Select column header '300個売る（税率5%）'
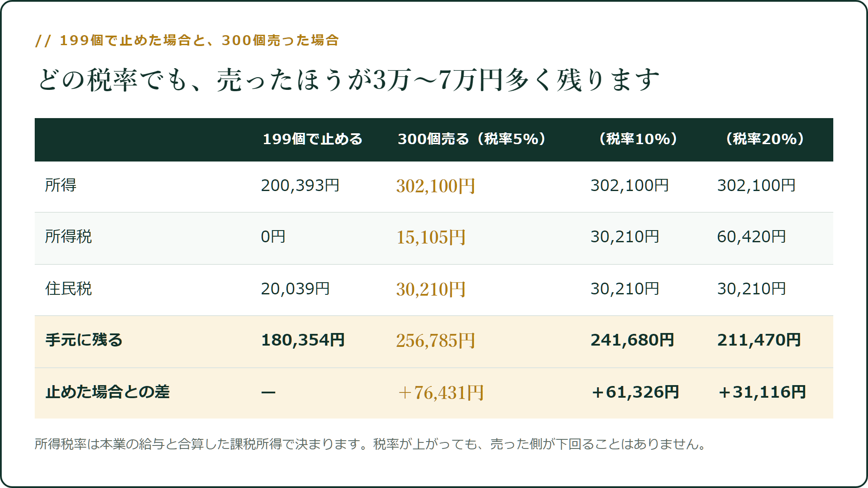This screenshot has height=488, width=868. pos(471,139)
